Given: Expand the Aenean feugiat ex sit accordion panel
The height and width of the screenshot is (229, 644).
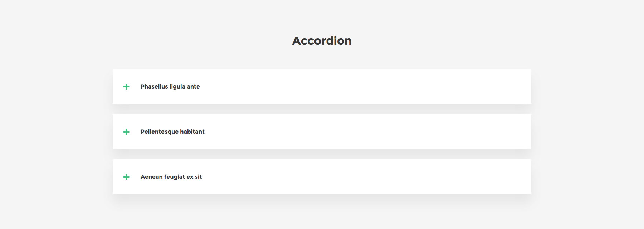Looking at the screenshot, I should click(322, 177).
